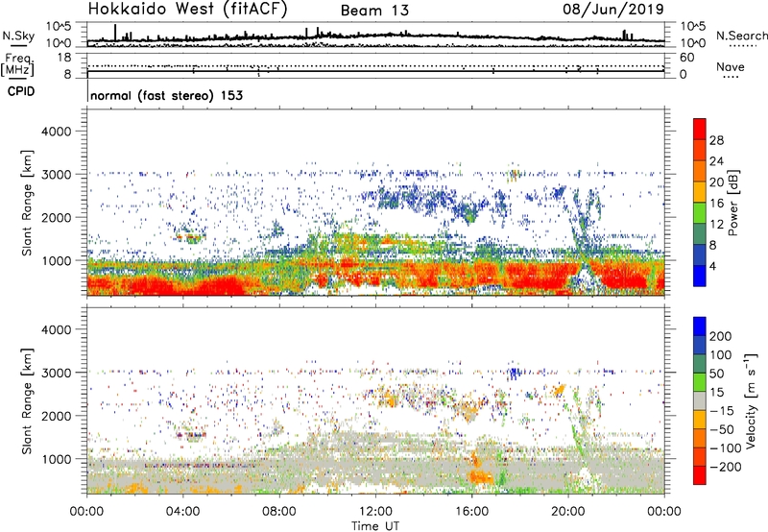The image size is (768, 532).
Task: Click the 'Freq. [MHz]' label
Action: tap(17, 64)
